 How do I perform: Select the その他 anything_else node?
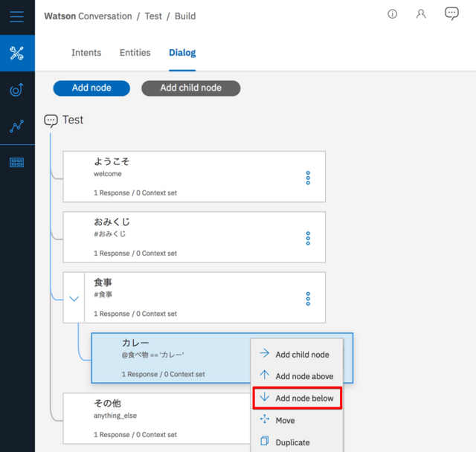156,419
